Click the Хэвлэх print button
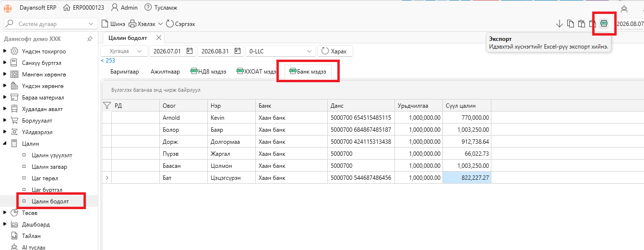The image size is (644, 250). click(x=142, y=24)
